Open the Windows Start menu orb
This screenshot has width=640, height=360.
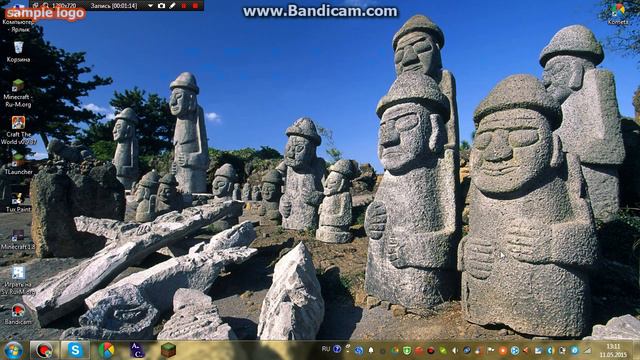tap(13, 350)
